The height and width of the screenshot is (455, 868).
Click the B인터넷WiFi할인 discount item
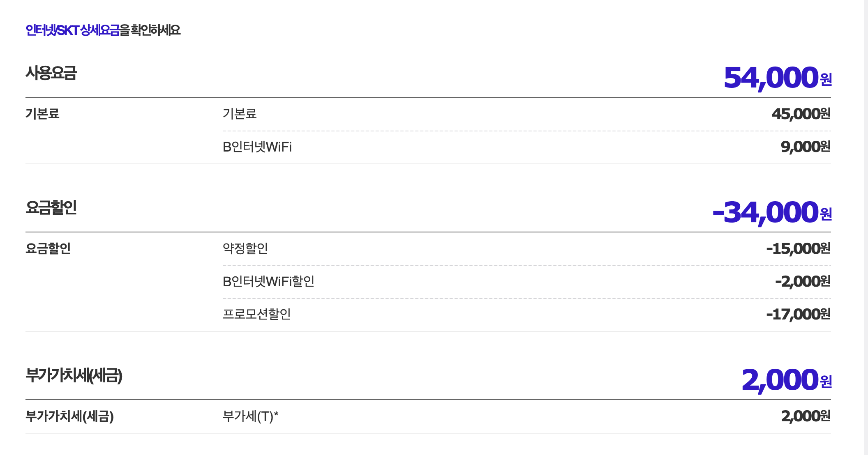(x=268, y=281)
